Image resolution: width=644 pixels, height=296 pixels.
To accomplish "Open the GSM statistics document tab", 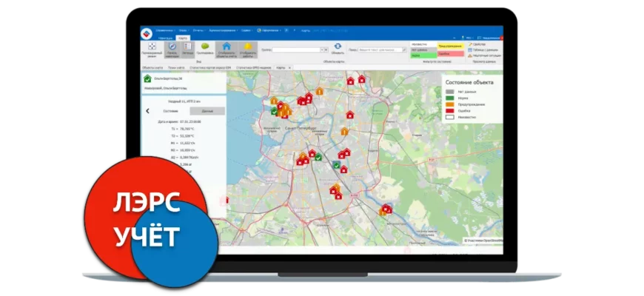I will pos(211,67).
